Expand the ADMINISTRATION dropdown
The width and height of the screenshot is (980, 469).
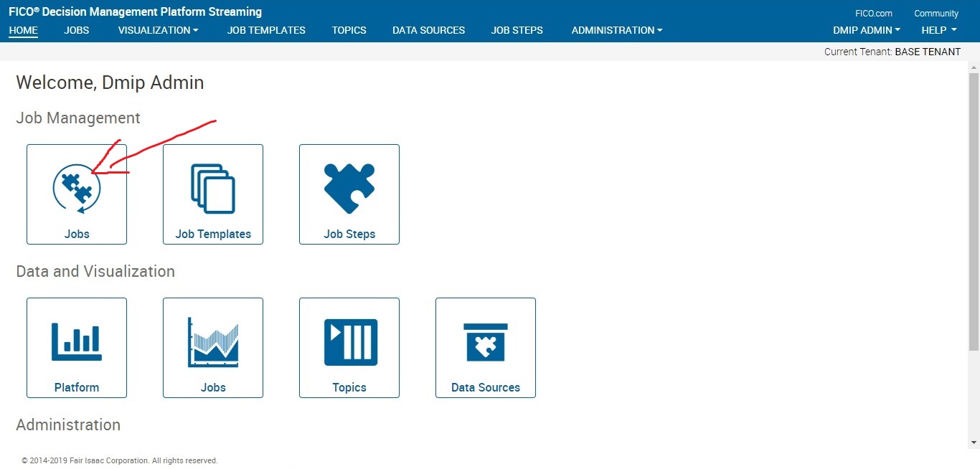click(616, 30)
